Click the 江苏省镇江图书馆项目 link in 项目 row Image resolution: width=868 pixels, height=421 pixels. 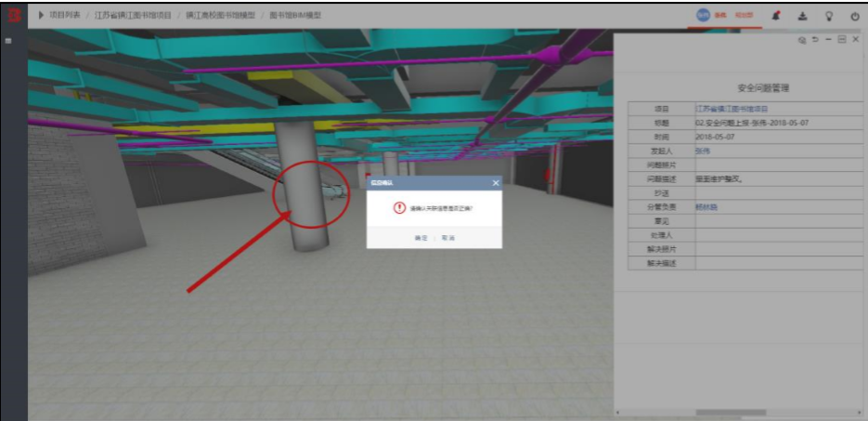[x=731, y=109]
